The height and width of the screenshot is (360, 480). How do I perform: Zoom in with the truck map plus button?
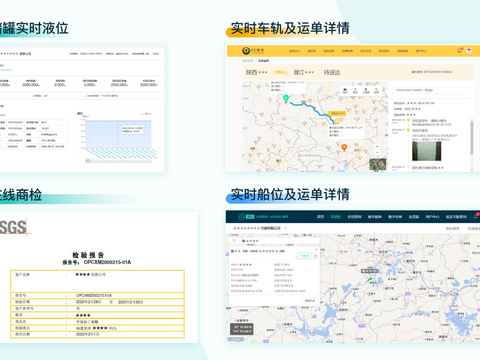377,146
